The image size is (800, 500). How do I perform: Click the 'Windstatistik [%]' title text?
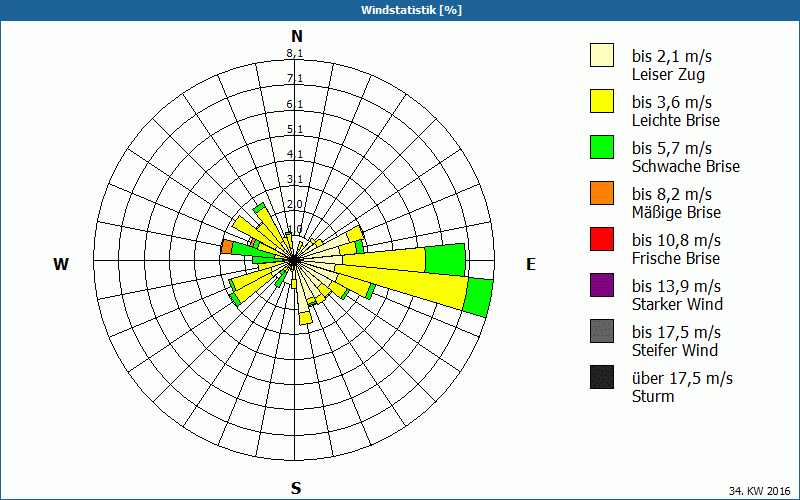pyautogui.click(x=411, y=10)
